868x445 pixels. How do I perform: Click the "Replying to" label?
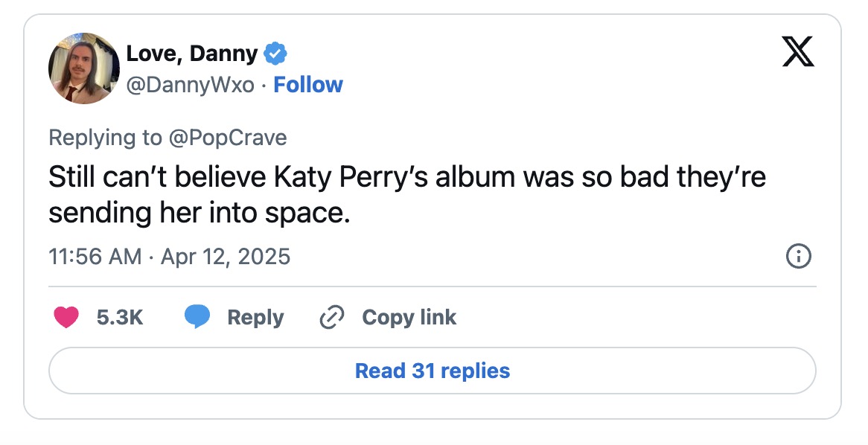point(104,138)
